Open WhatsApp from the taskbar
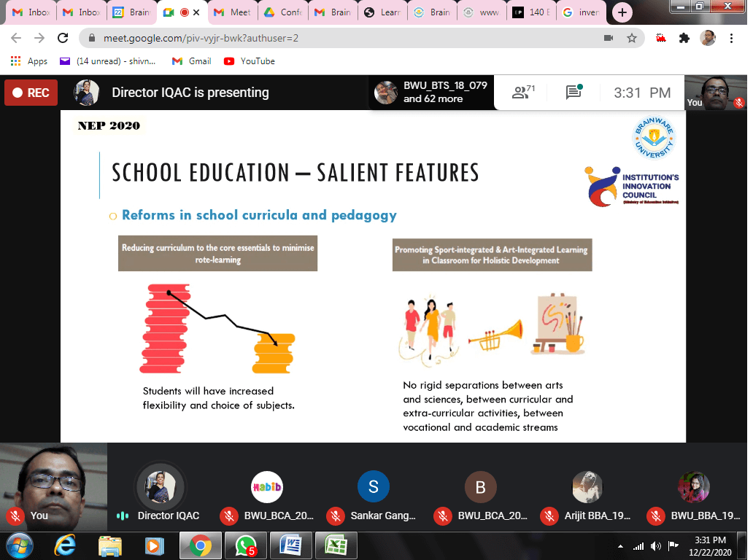Screen dimensions: 753x560 (x=245, y=544)
